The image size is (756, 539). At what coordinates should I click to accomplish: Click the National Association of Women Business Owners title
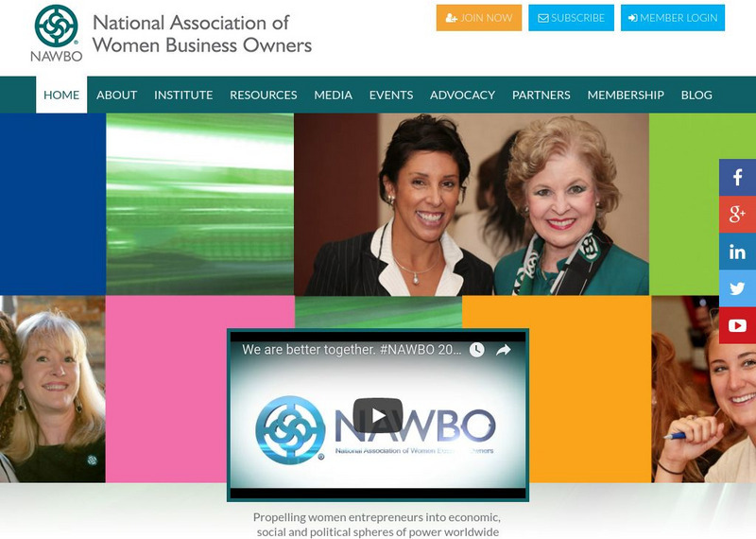[202, 34]
